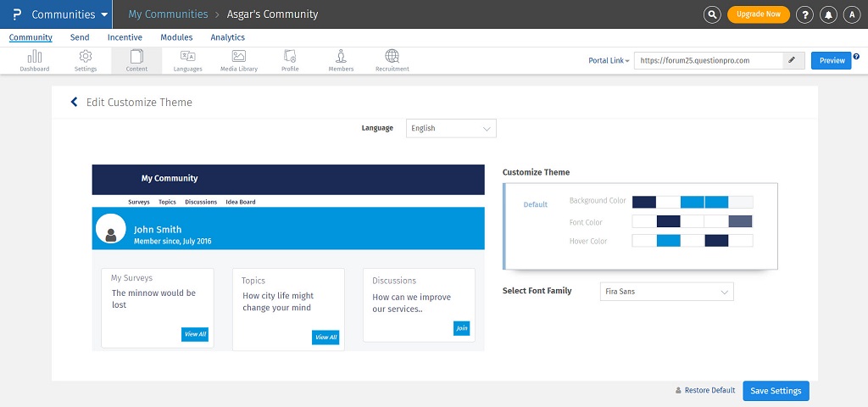Go back using the Edit Customize Theme arrow
The height and width of the screenshot is (407, 868).
point(74,102)
